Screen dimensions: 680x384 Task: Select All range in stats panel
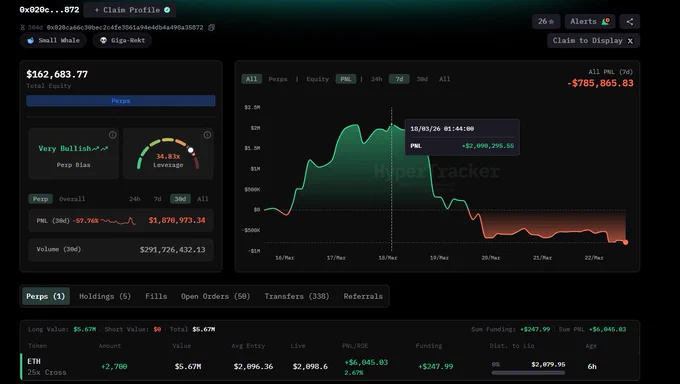pyautogui.click(x=203, y=199)
